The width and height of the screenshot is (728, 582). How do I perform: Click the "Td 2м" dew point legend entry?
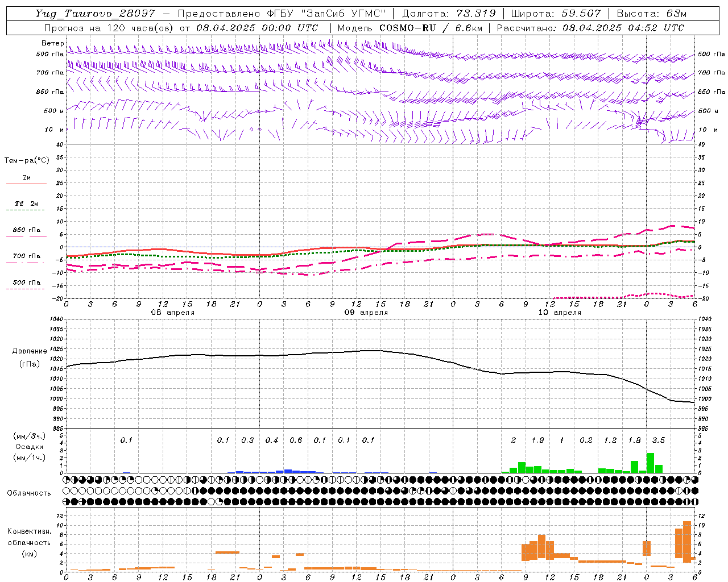26,203
